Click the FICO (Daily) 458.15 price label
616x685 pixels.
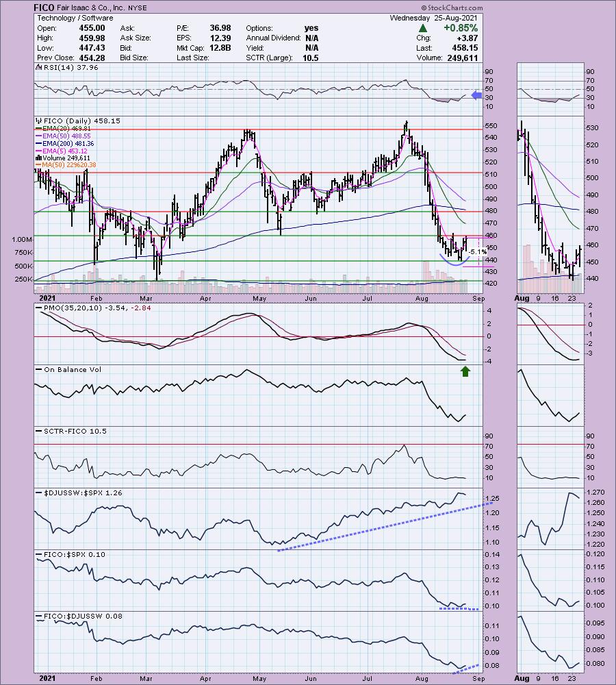81,121
